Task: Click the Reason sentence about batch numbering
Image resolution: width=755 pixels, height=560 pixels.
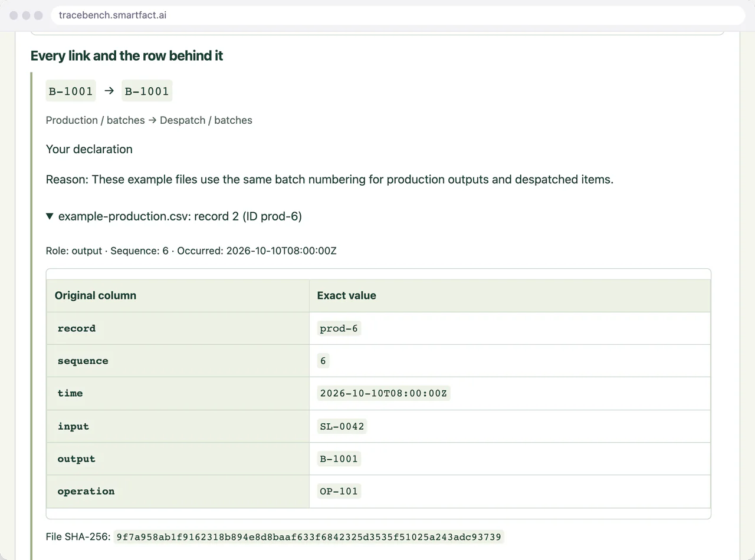Action: pos(330,179)
